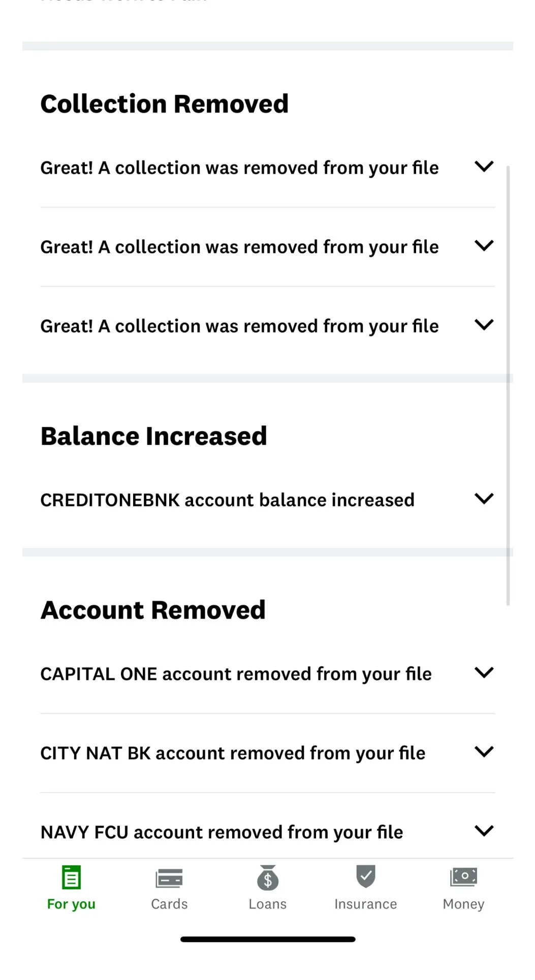This screenshot has height=980, width=535.
Task: Tap the Loans money bag icon
Action: [x=268, y=878]
